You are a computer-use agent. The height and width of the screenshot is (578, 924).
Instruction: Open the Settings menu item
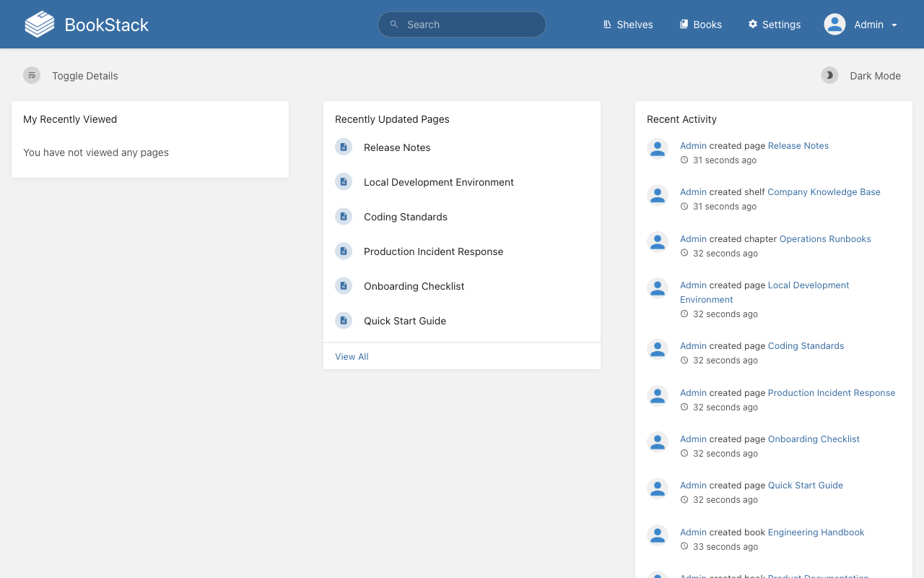[x=775, y=25]
